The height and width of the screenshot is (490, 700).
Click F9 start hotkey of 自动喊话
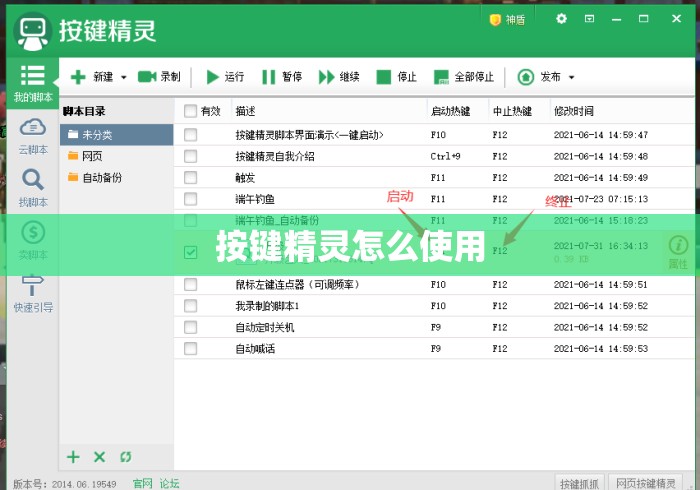tap(436, 349)
